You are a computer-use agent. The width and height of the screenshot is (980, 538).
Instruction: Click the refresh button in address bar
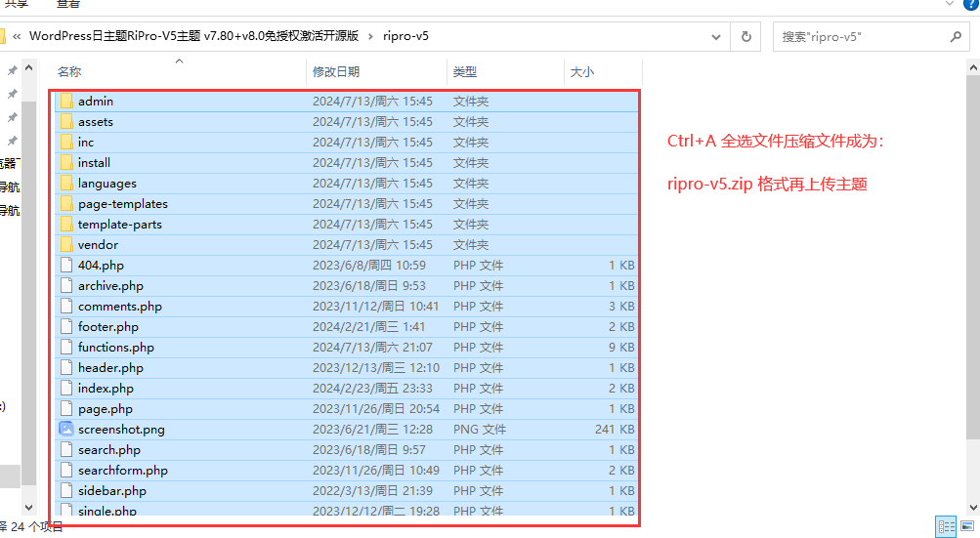[x=746, y=36]
